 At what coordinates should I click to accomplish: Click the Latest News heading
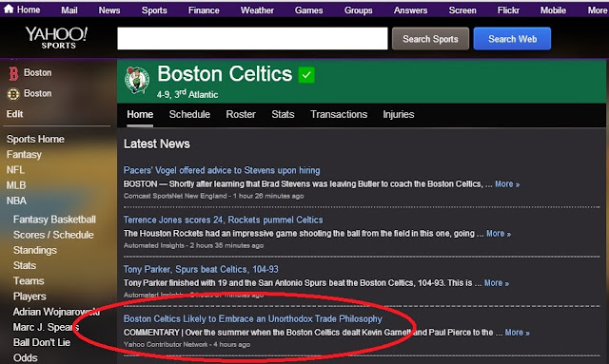[x=157, y=144]
